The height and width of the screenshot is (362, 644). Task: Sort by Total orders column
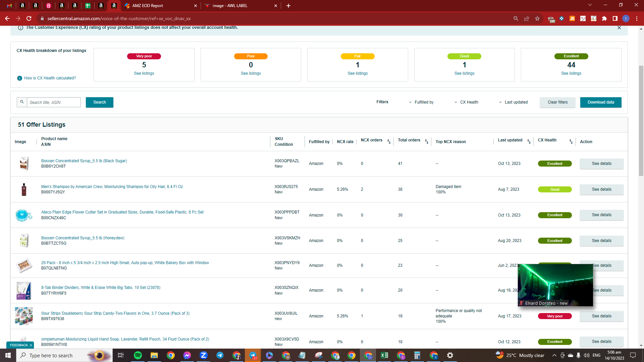(427, 142)
